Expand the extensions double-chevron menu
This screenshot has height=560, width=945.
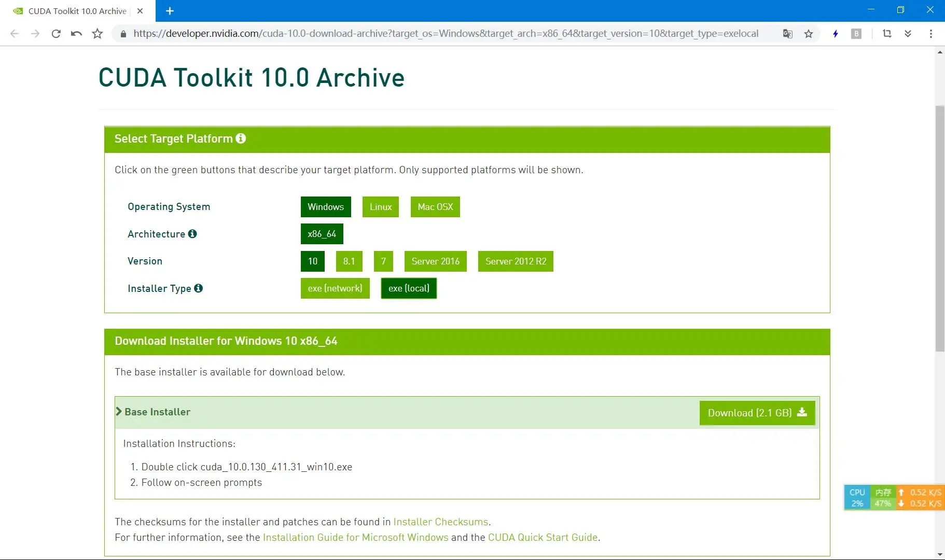908,34
